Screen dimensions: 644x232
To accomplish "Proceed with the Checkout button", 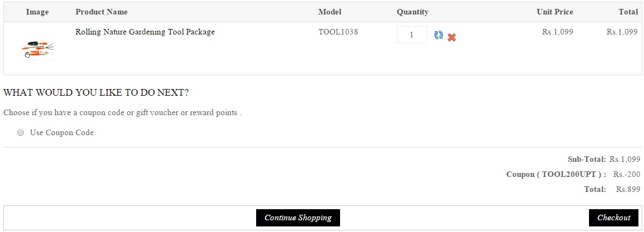I will [x=613, y=218].
